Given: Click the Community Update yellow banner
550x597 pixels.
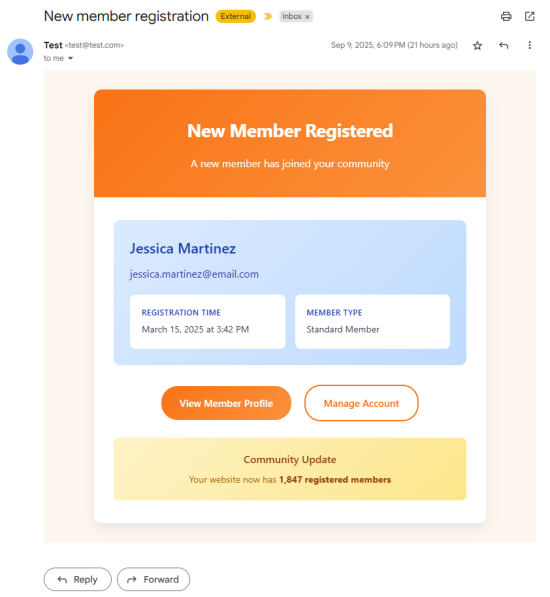Looking at the screenshot, I should coord(290,469).
